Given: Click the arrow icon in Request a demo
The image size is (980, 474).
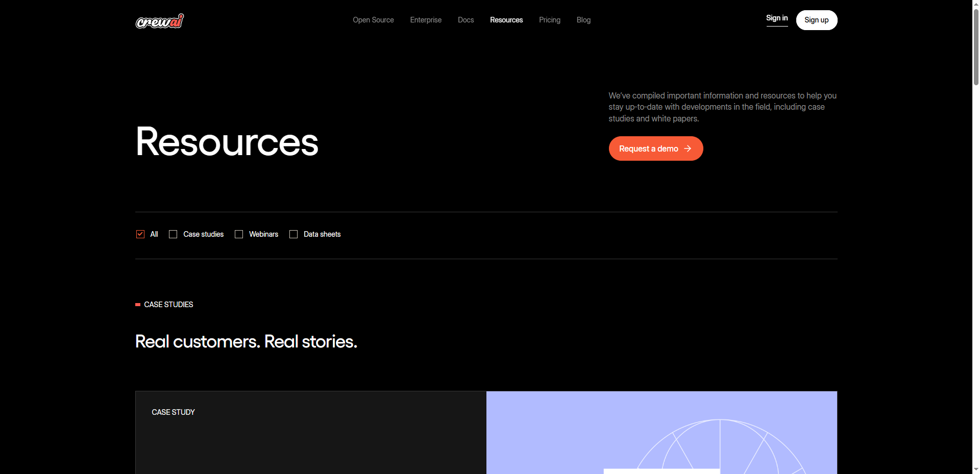Looking at the screenshot, I should click(688, 148).
